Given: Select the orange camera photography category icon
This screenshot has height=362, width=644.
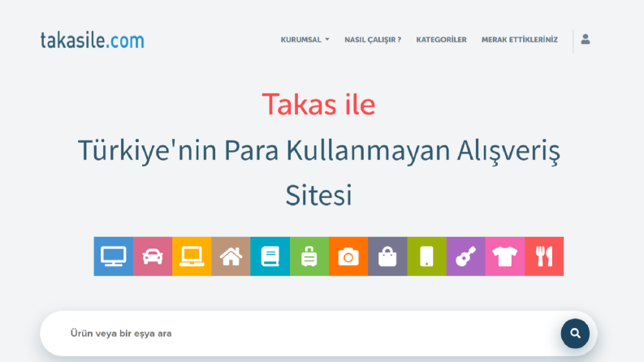Looking at the screenshot, I should point(348,256).
